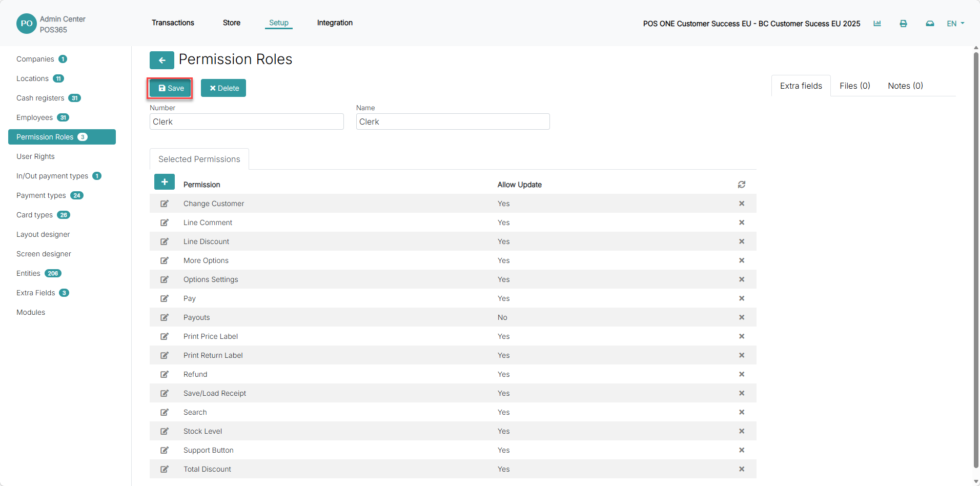Image resolution: width=980 pixels, height=486 pixels.
Task: Open the EN language dropdown
Action: [x=955, y=24]
